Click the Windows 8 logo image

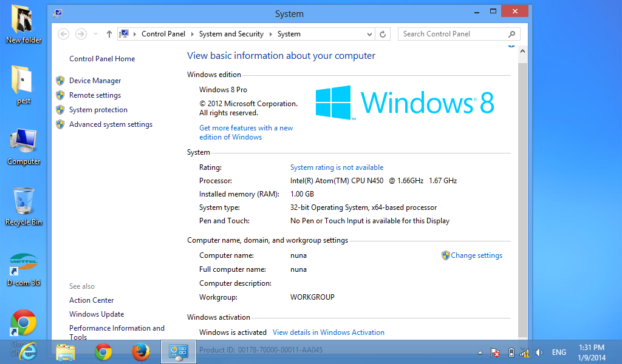pos(405,103)
